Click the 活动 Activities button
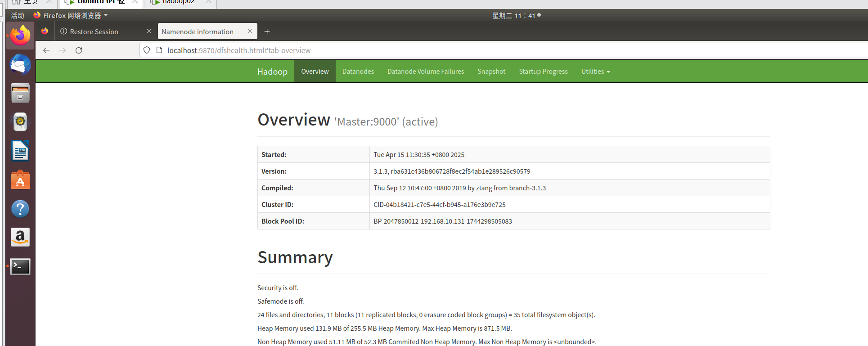Viewport: 868px width, 346px height. point(18,16)
